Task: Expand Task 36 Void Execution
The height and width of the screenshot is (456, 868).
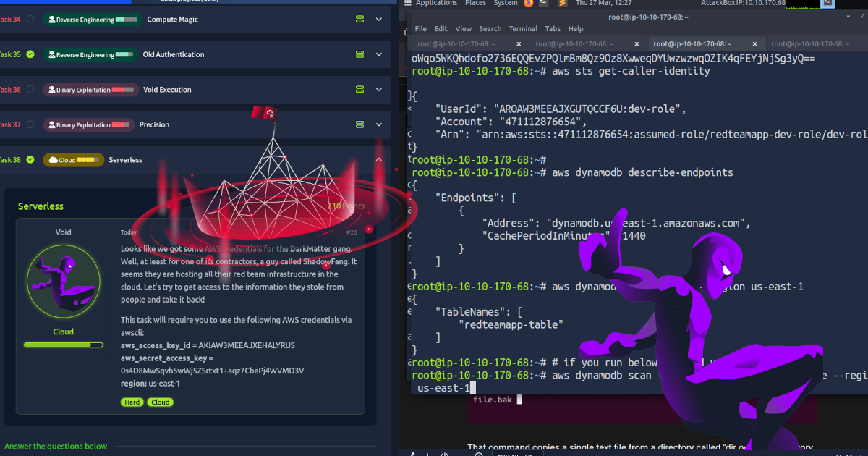Action: tap(378, 90)
